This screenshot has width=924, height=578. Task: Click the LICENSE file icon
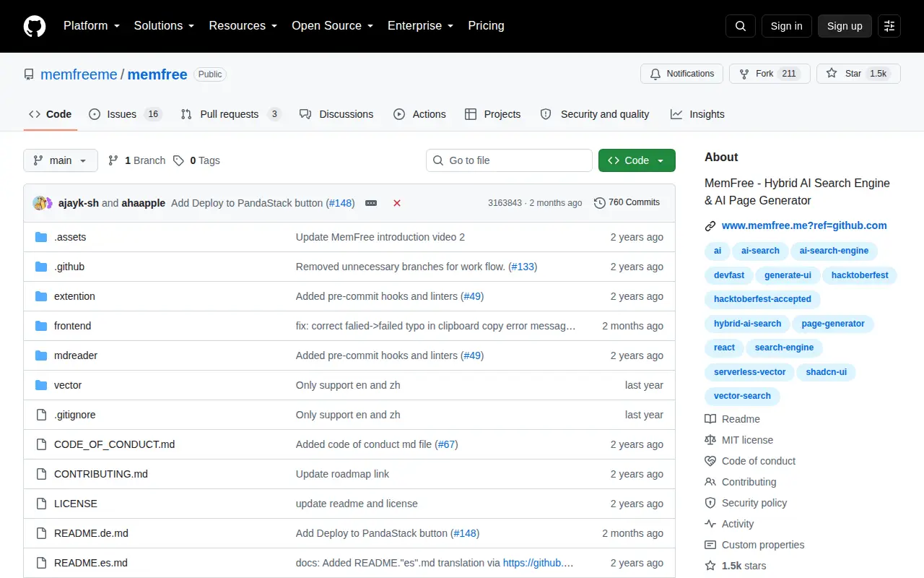point(41,504)
